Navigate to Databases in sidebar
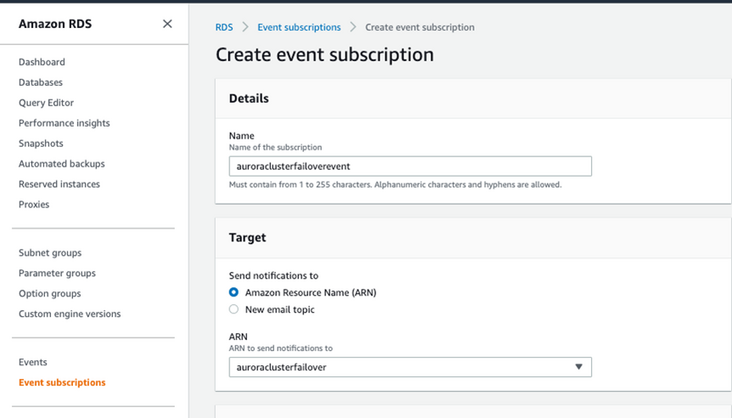Viewport: 732px width, 418px height. pyautogui.click(x=41, y=83)
